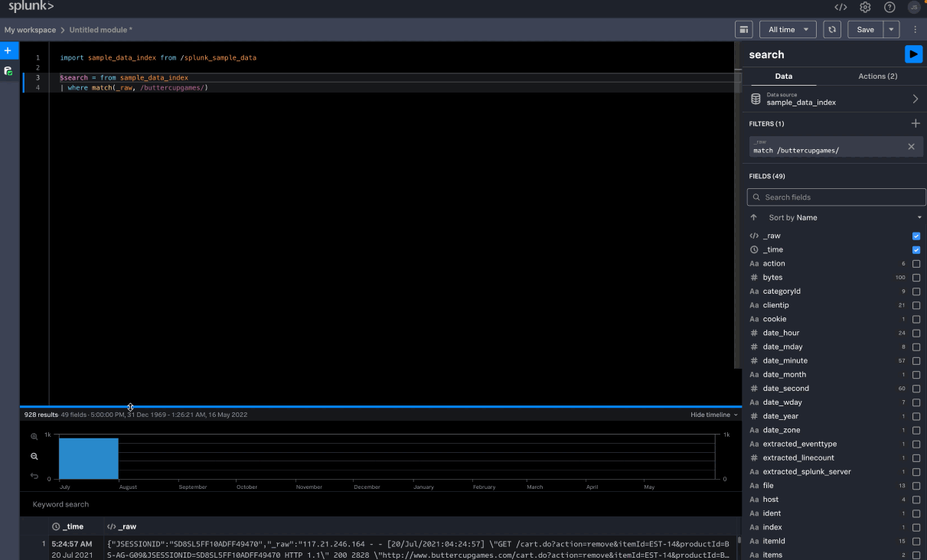
Task: Zoom in on the timeline chart
Action: pyautogui.click(x=34, y=437)
